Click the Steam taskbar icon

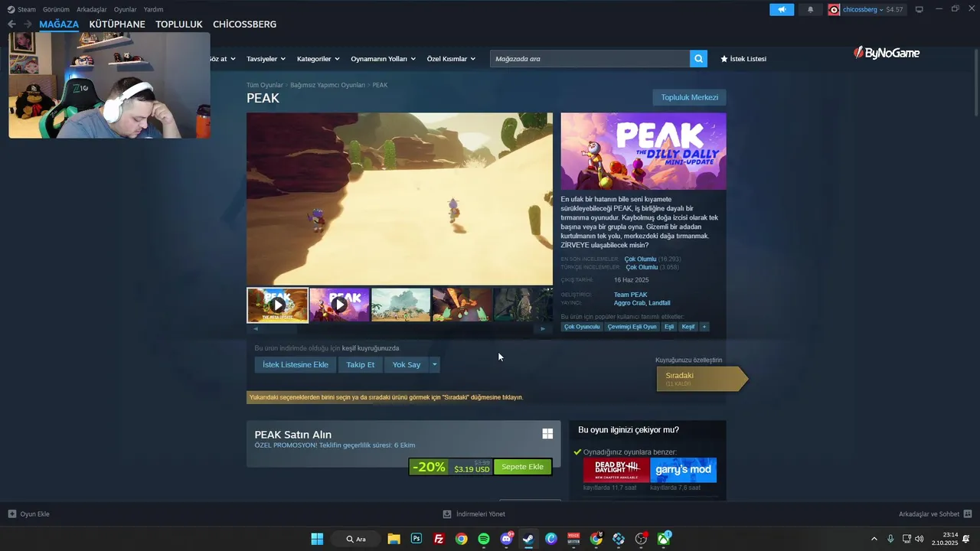click(528, 539)
